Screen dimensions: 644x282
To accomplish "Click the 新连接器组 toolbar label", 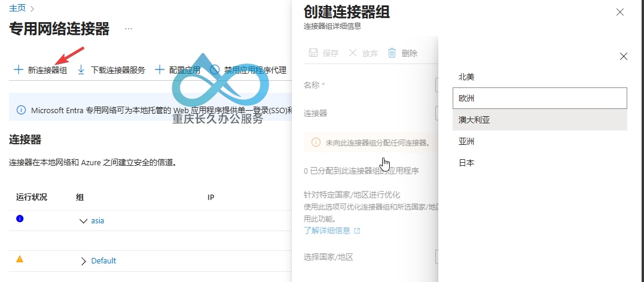I will coord(47,70).
